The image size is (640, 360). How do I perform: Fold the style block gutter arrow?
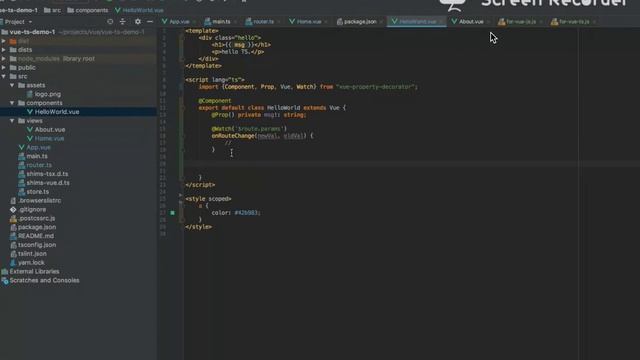pyautogui.click(x=180, y=196)
